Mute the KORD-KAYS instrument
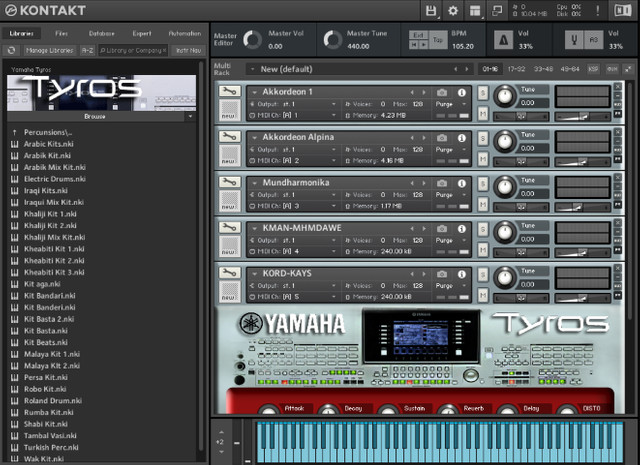The height and width of the screenshot is (465, 640). (483, 295)
